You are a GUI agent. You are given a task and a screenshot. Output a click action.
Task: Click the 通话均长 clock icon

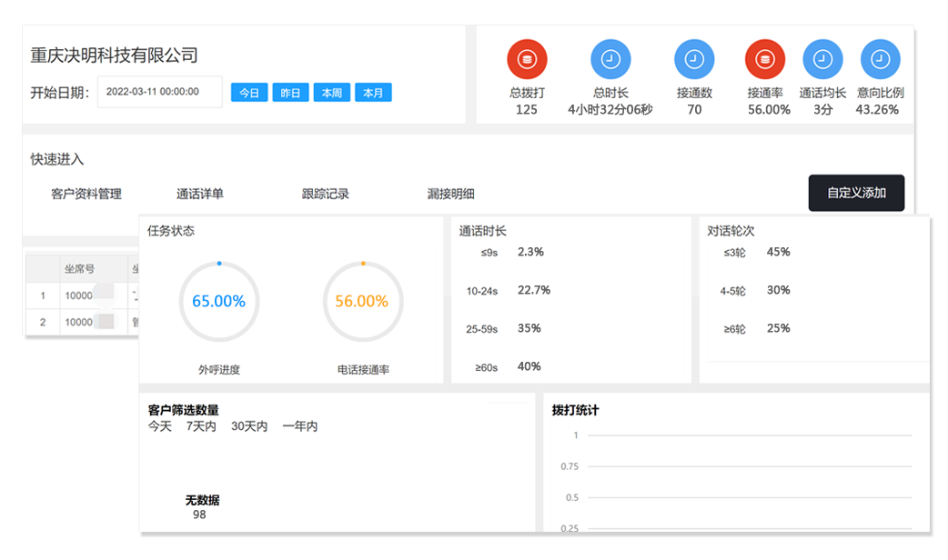[x=822, y=60]
